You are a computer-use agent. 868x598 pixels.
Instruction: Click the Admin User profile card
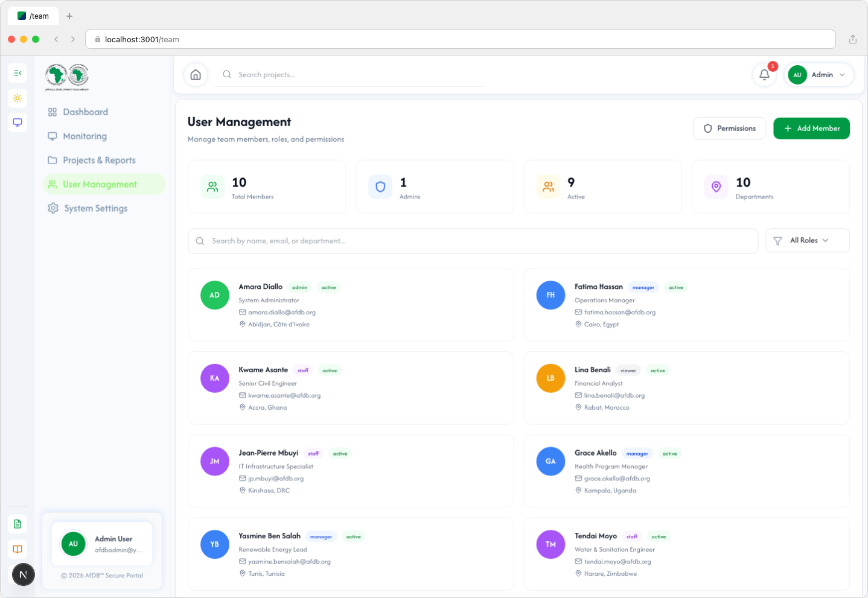[x=102, y=544]
